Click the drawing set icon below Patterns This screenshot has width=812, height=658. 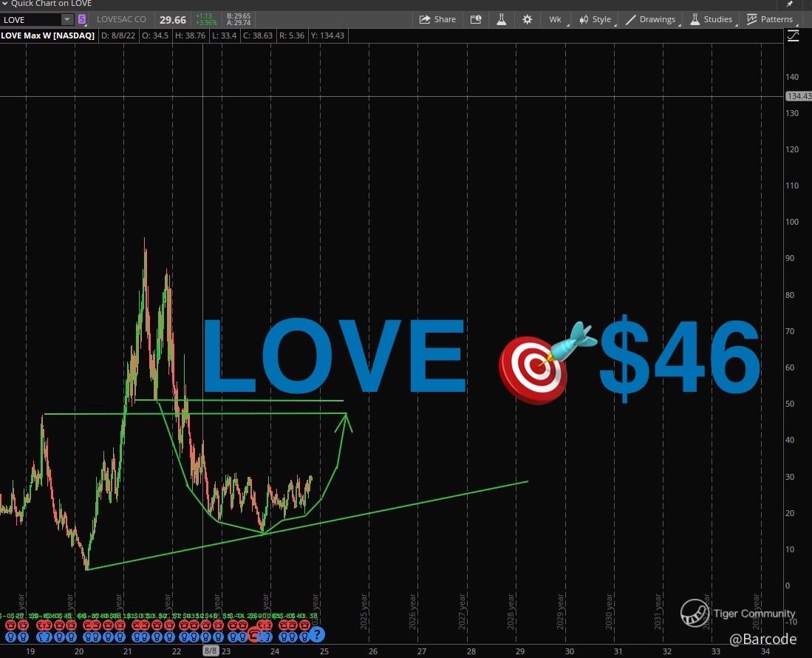tap(793, 35)
